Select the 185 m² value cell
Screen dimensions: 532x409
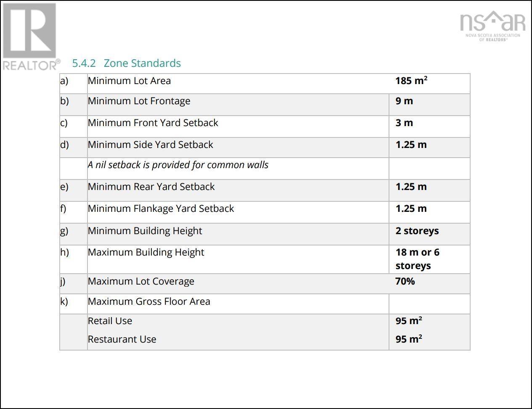pyautogui.click(x=411, y=81)
